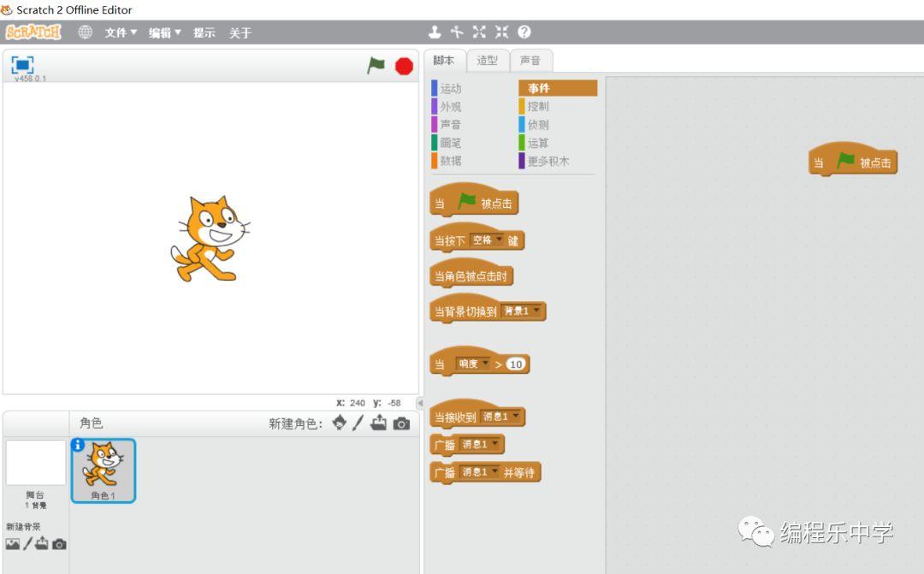Collapse the stage with the small arrow handle

(x=419, y=403)
